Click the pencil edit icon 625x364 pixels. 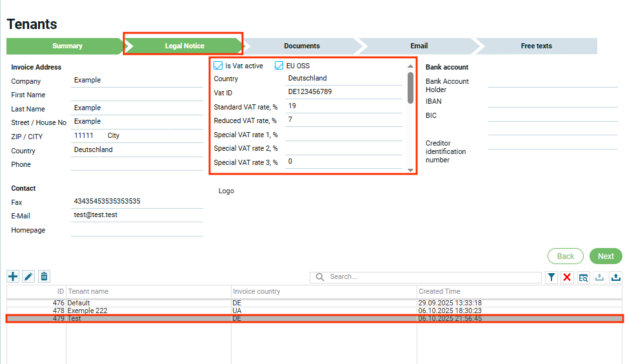(x=28, y=276)
